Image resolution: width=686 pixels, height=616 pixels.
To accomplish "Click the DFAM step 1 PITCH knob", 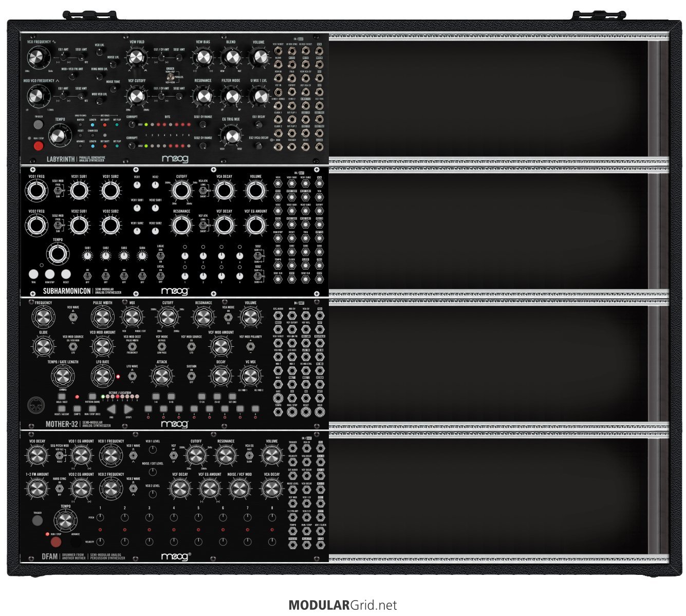I will tap(100, 517).
